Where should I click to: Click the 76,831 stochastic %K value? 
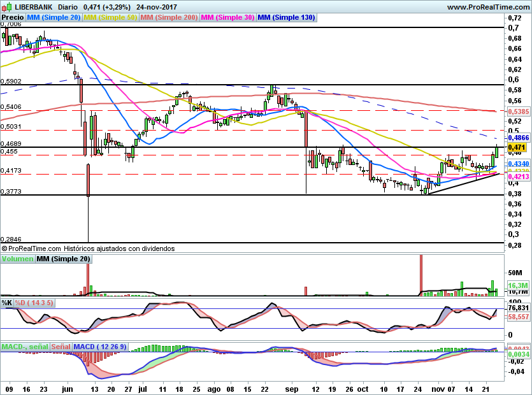[519, 308]
